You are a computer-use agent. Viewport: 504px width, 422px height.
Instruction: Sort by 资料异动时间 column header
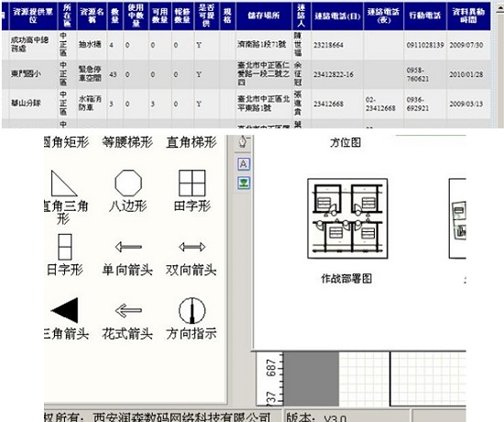(x=468, y=16)
